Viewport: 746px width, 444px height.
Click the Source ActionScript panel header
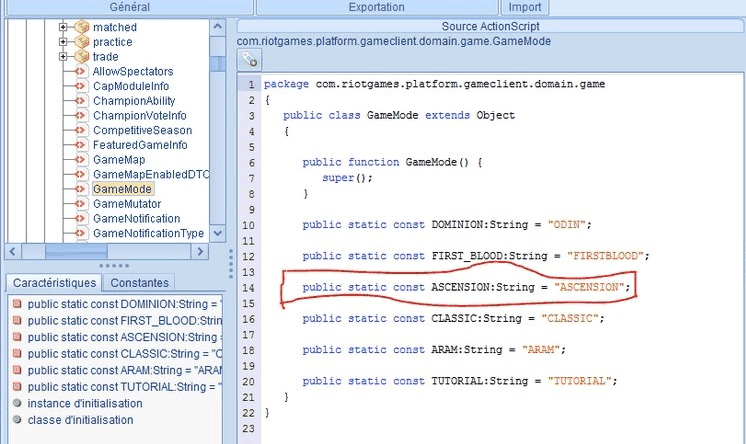(x=490, y=26)
